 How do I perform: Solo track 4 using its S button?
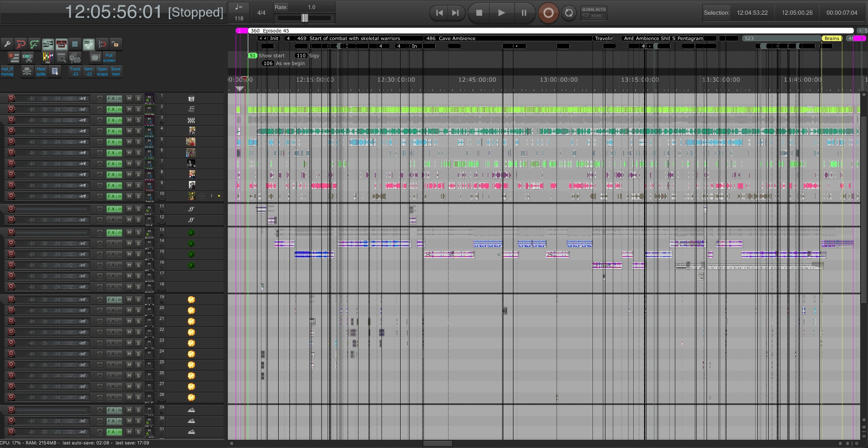tap(138, 131)
